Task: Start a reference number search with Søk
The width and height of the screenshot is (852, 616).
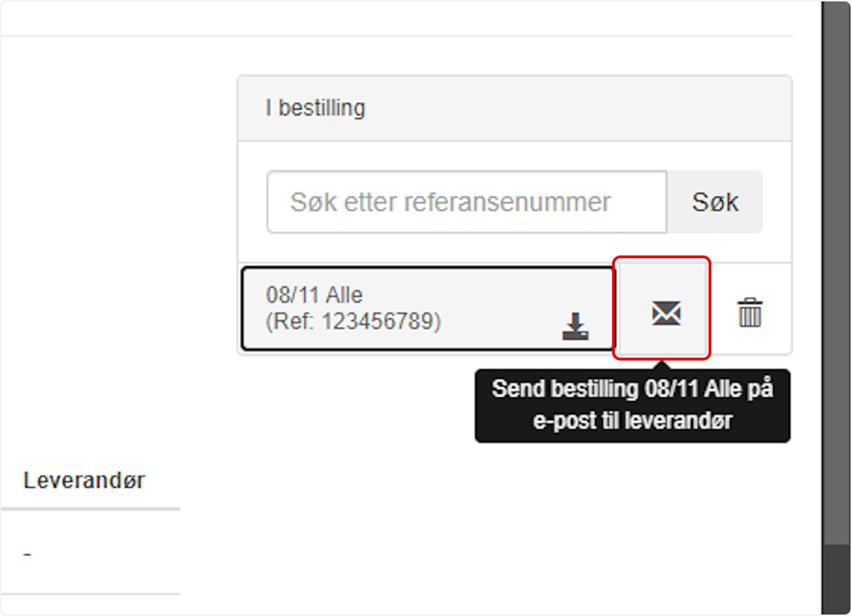Action: [x=715, y=203]
